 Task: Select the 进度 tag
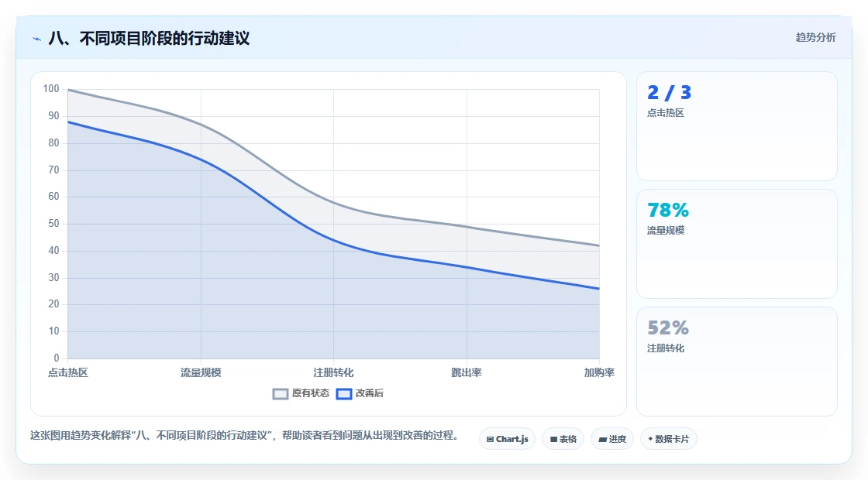point(612,439)
